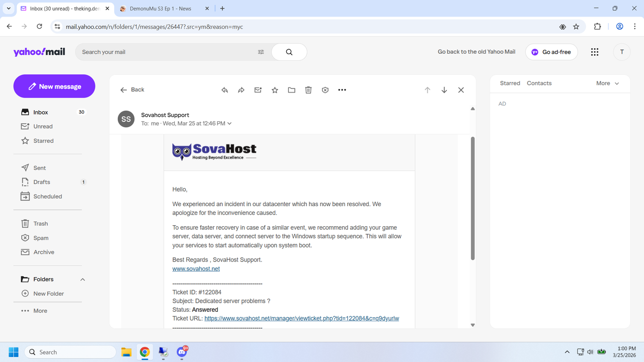Click Back to return to inbox
This screenshot has width=644, height=362.
click(132, 89)
